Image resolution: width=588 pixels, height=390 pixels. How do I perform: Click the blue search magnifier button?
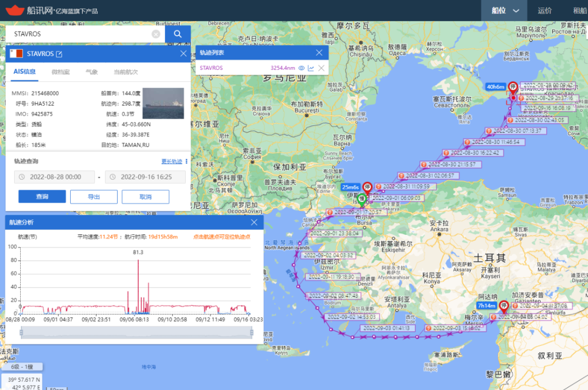[x=177, y=34]
